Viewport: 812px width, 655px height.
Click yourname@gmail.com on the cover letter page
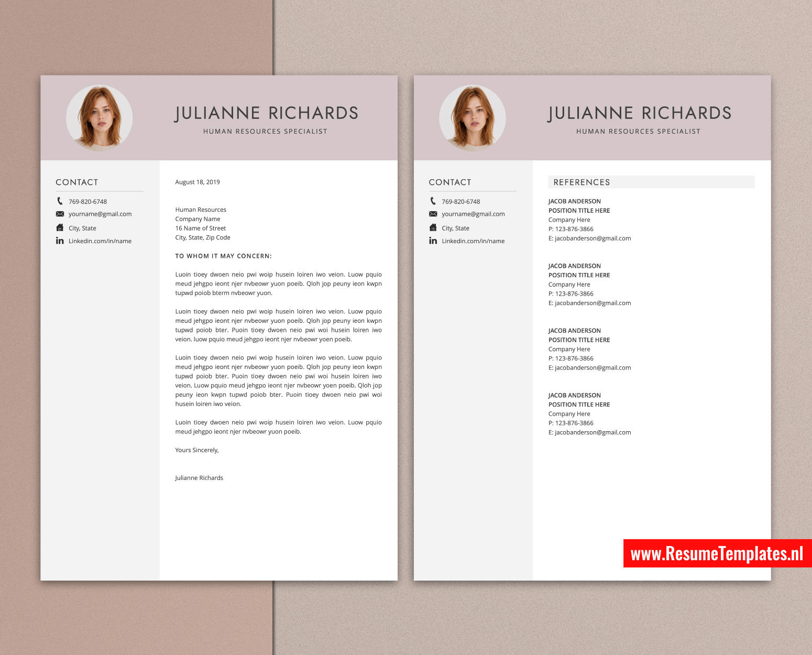100,214
